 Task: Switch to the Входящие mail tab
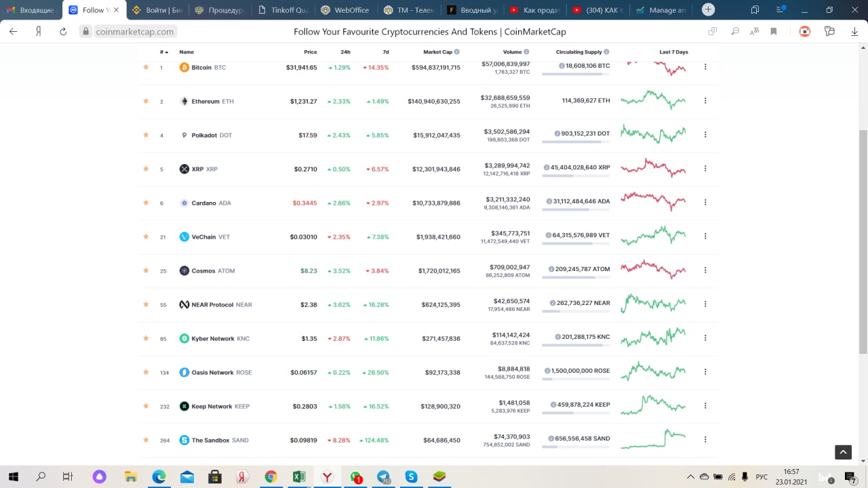coord(31,10)
